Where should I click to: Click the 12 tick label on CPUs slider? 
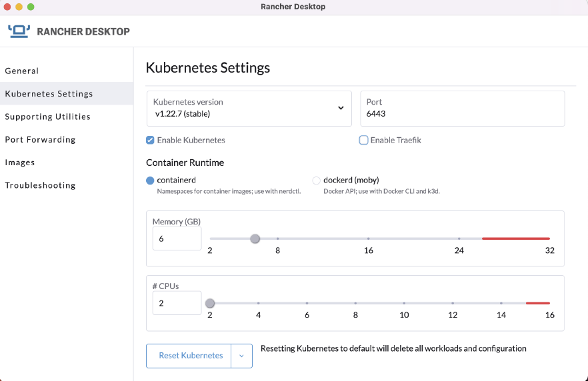453,314
